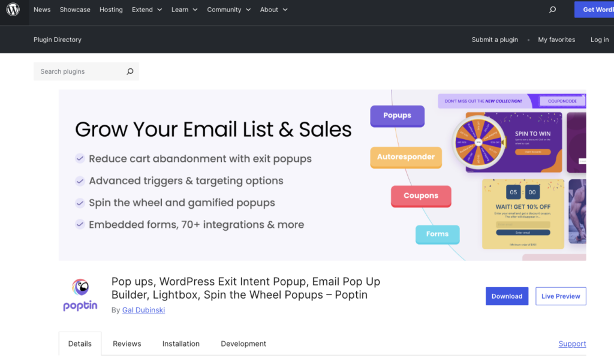Click the purple Popups label in banner
The height and width of the screenshot is (364, 614).
(x=397, y=116)
